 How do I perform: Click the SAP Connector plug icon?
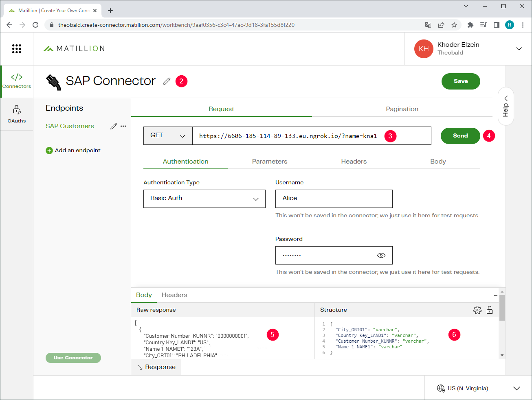(x=53, y=81)
